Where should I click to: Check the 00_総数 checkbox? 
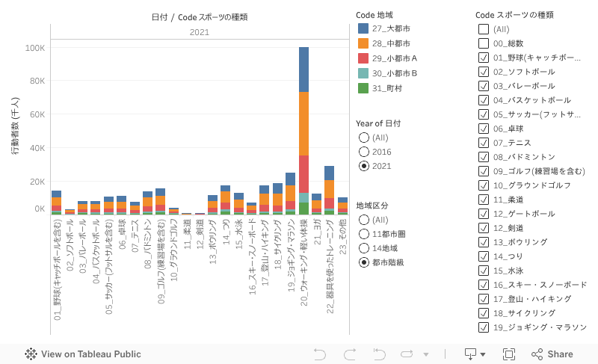point(483,43)
